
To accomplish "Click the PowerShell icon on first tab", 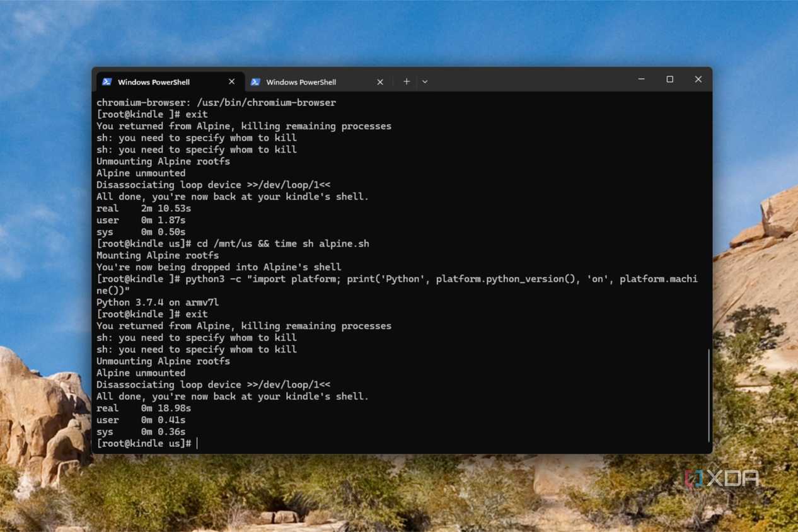I will pos(107,82).
